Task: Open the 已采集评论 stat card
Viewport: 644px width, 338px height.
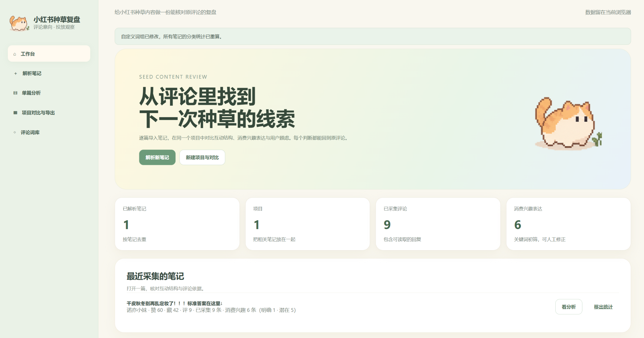Action: click(x=438, y=224)
